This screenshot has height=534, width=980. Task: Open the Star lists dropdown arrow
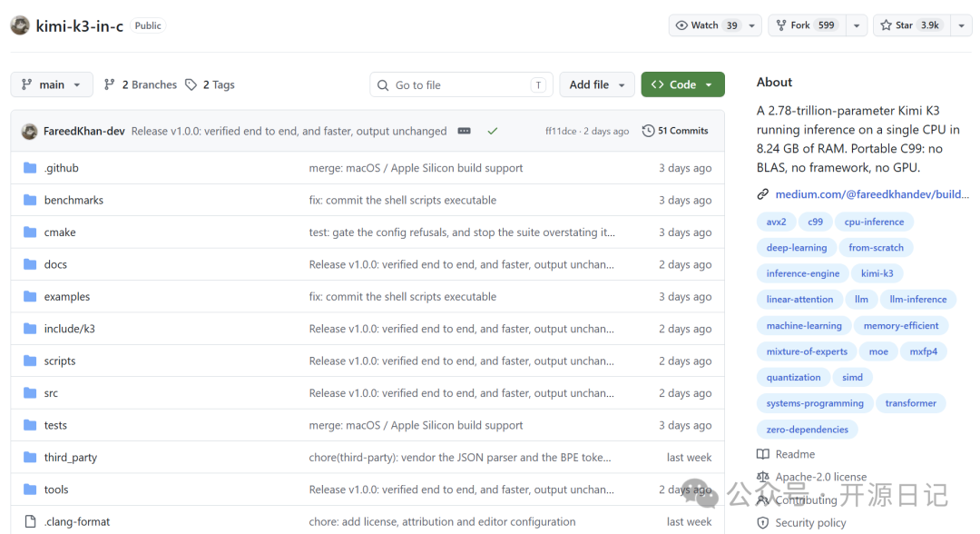coord(961,25)
